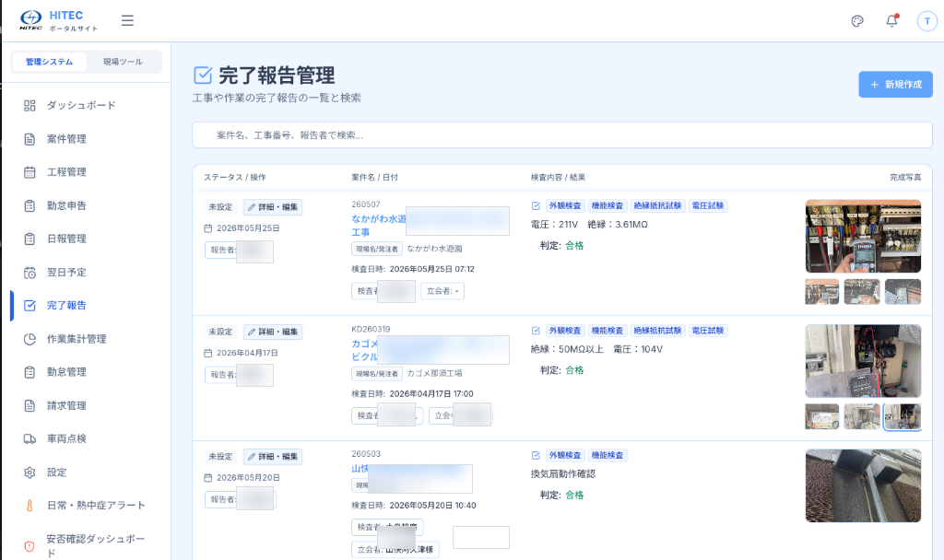Click the inspection check icon in row KD260319
The height and width of the screenshot is (560, 944).
pyautogui.click(x=536, y=331)
